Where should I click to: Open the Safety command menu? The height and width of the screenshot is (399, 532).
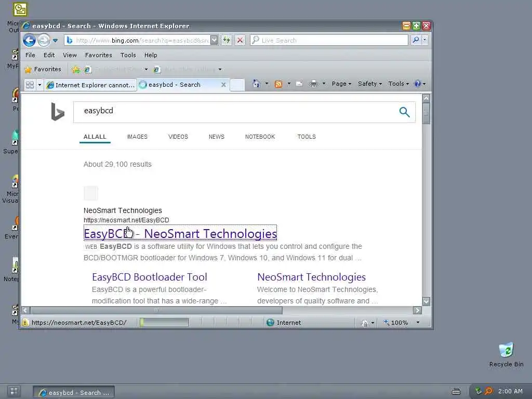pyautogui.click(x=369, y=84)
